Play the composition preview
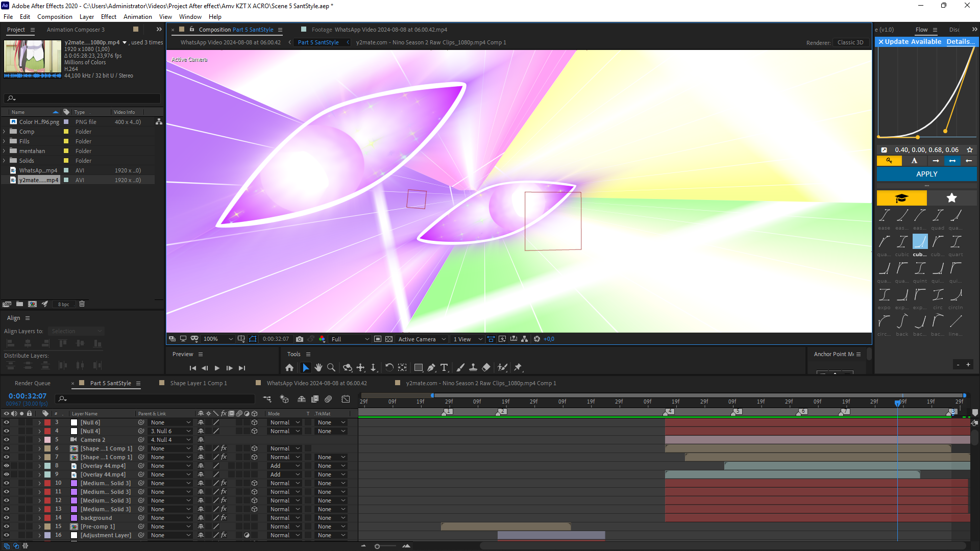Screen dimensions: 980x551 pyautogui.click(x=217, y=368)
